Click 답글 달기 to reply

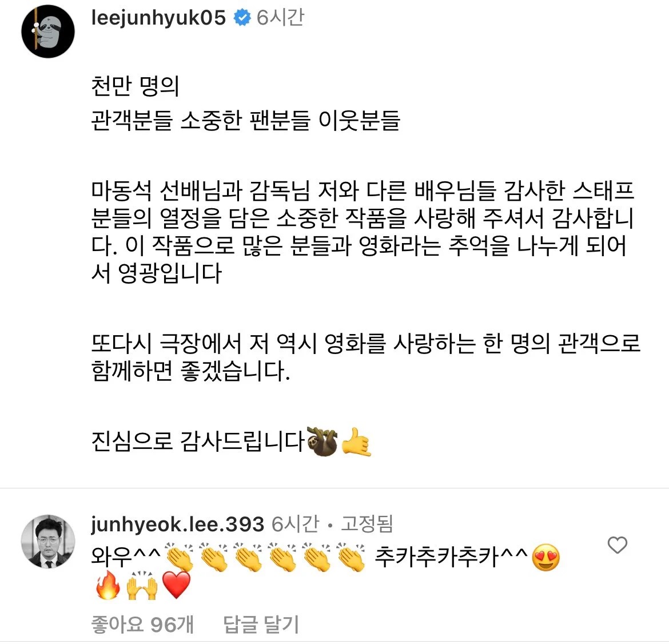[x=261, y=625]
